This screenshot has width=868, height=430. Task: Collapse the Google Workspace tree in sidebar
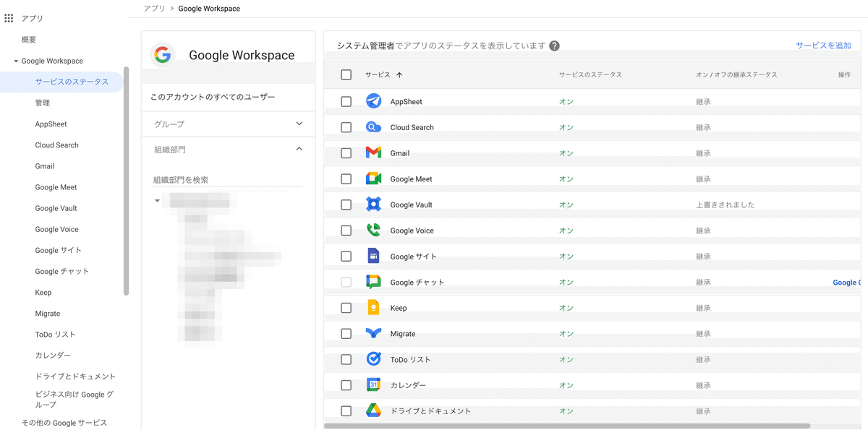(16, 61)
